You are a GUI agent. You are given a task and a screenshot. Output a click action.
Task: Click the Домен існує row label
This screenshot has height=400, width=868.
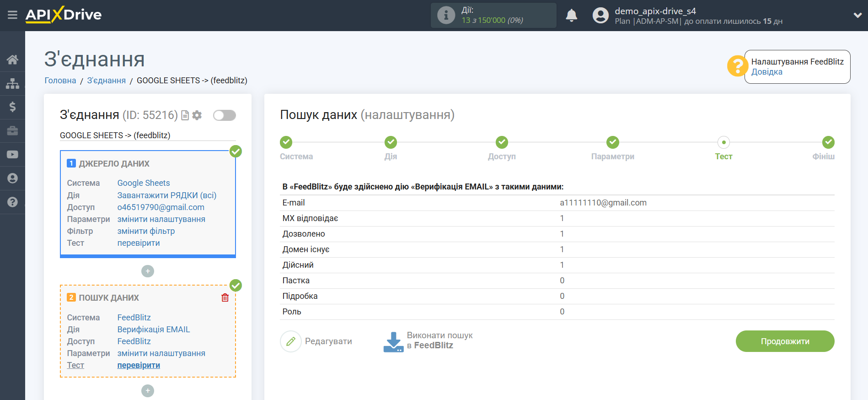[306, 249]
